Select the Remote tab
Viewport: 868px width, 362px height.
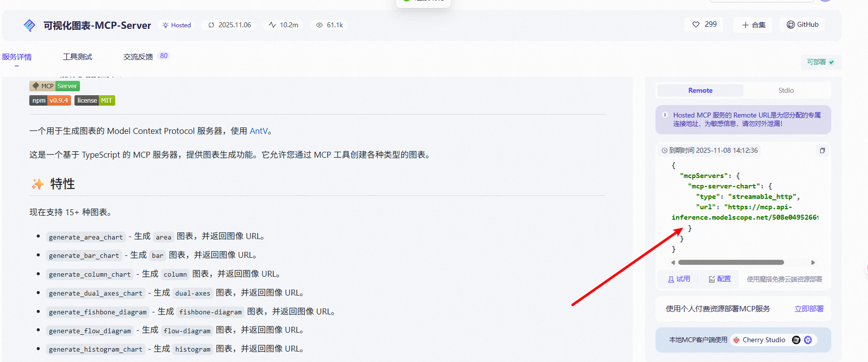700,90
